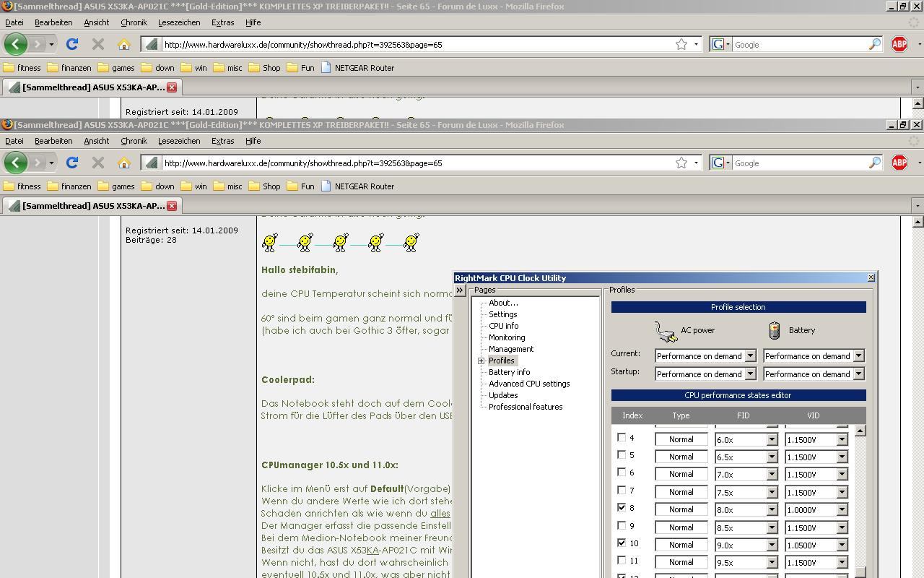Open Startup Battery profile dropdown
The image size is (924, 578).
pyautogui.click(x=858, y=374)
